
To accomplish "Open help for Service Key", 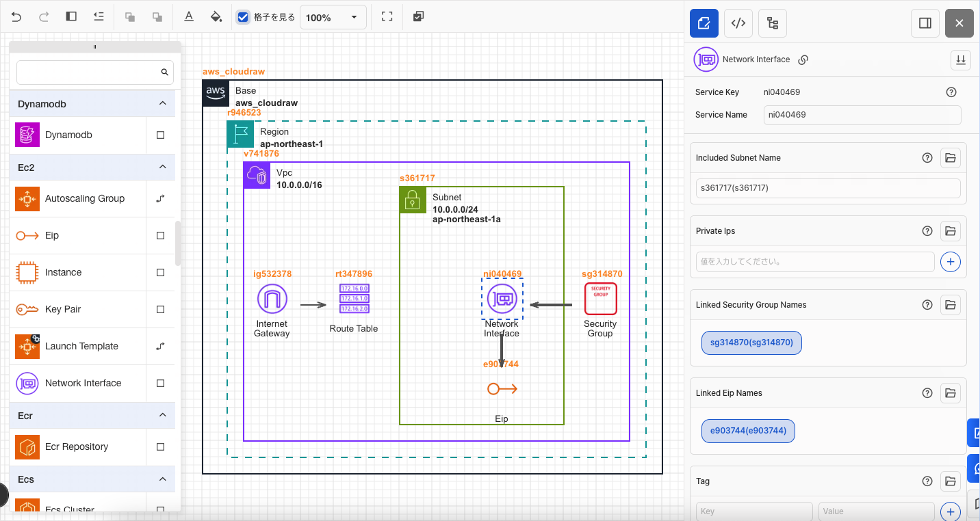I will coord(951,92).
